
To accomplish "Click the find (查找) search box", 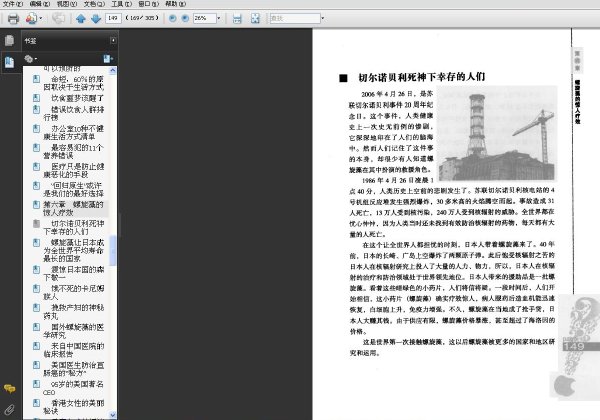I will (295, 18).
